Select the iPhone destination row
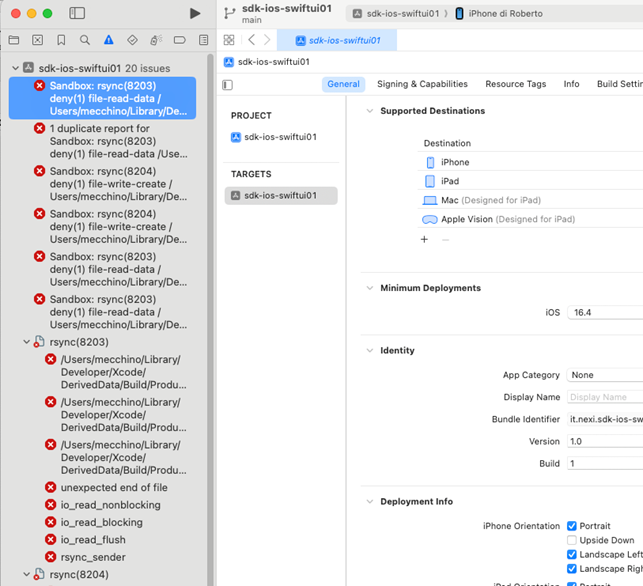Screen dimensions: 643x586 point(530,162)
